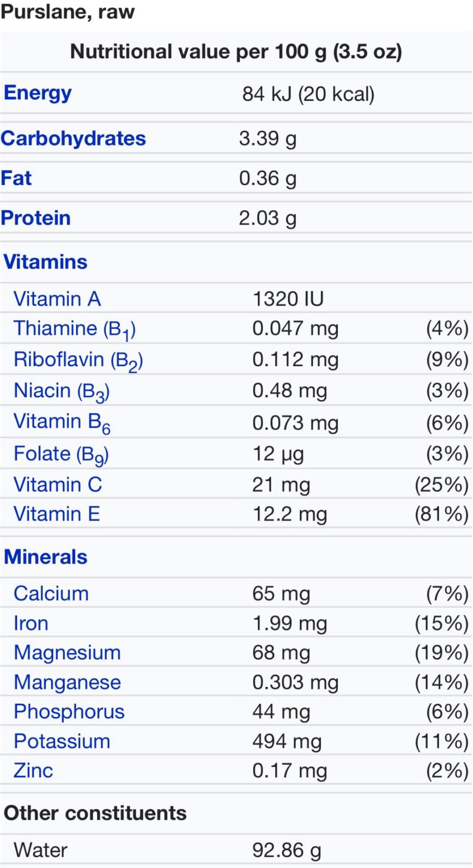Open the Magnesium link
This screenshot has height=868, width=473.
click(x=67, y=653)
